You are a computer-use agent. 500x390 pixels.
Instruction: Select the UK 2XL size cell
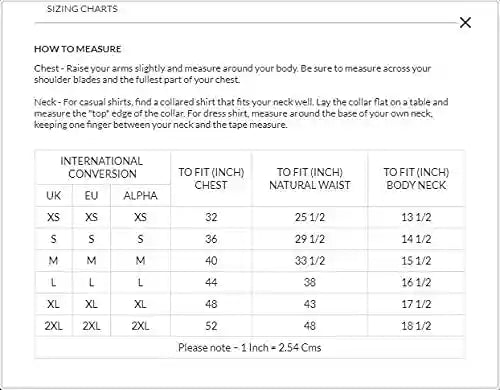pyautogui.click(x=53, y=326)
